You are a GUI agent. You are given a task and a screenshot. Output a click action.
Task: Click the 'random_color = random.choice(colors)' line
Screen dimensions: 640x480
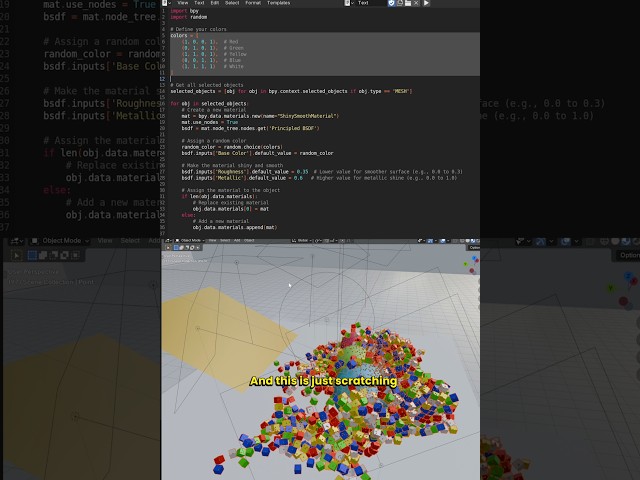232,147
